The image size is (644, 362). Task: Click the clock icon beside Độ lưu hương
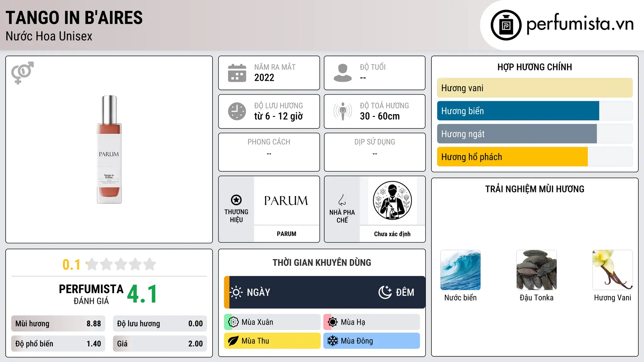(237, 111)
